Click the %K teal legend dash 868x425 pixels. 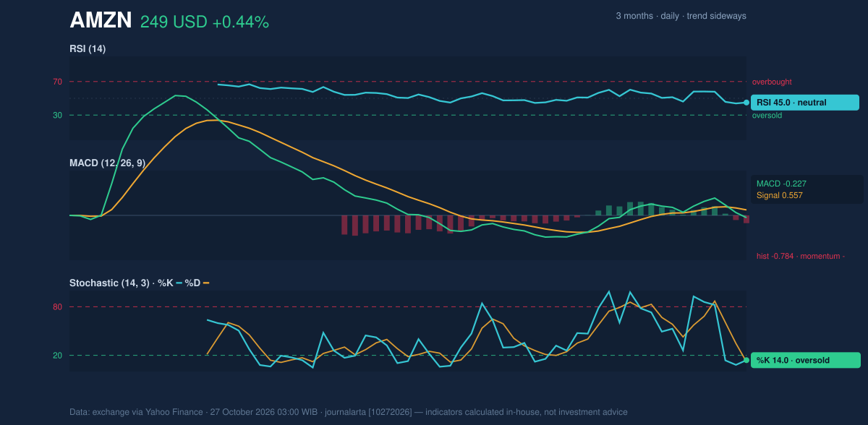(x=179, y=283)
